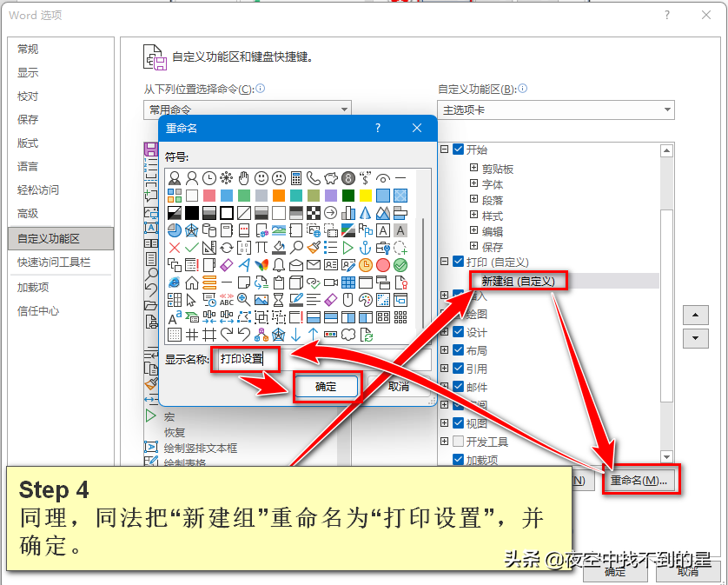Open the 常用命令 command source dropdown
Viewport: 728px width, 585px height.
coord(248,109)
